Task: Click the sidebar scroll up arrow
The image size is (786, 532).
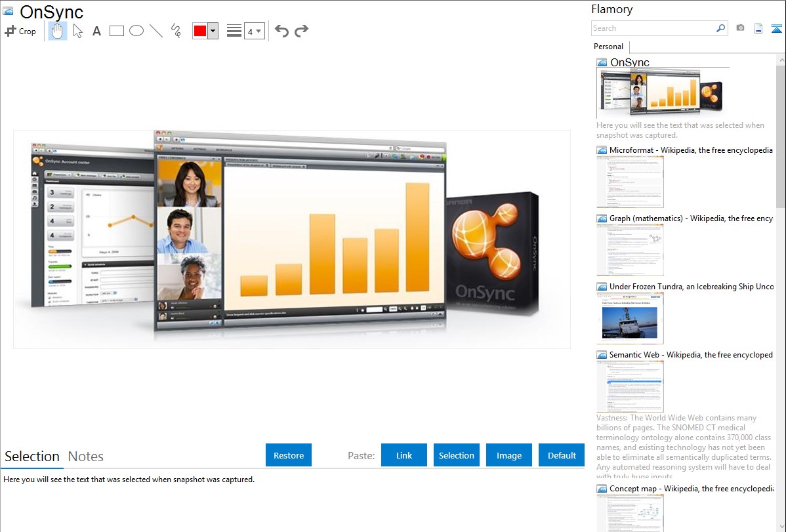Action: [x=781, y=60]
